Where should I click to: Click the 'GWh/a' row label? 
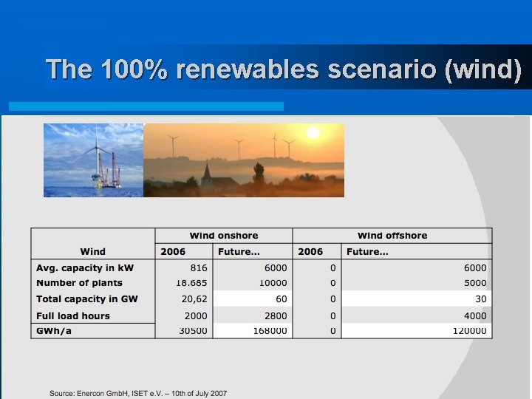click(54, 330)
